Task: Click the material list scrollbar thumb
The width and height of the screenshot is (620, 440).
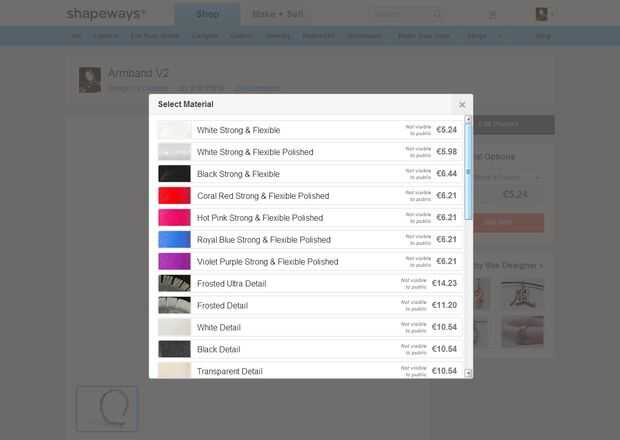Action: (x=468, y=172)
